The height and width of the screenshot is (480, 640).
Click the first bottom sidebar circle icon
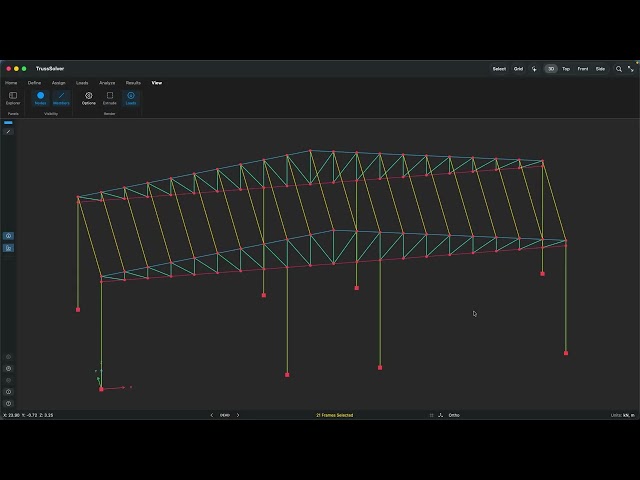(x=8, y=357)
